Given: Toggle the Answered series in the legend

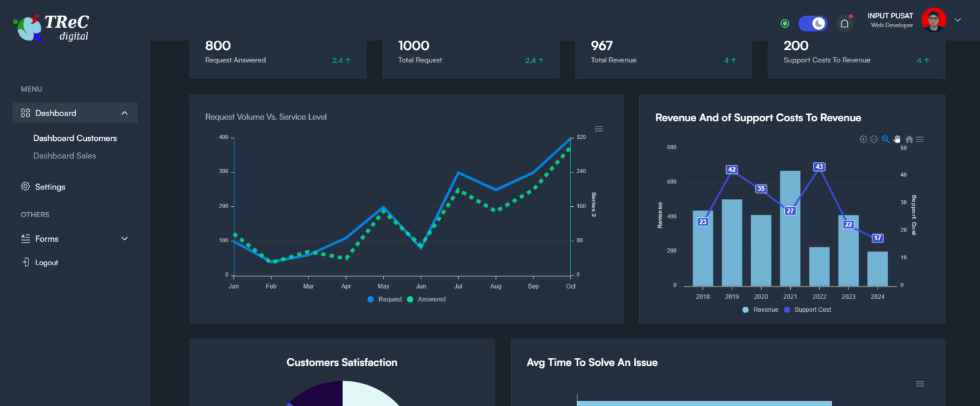Looking at the screenshot, I should 426,299.
